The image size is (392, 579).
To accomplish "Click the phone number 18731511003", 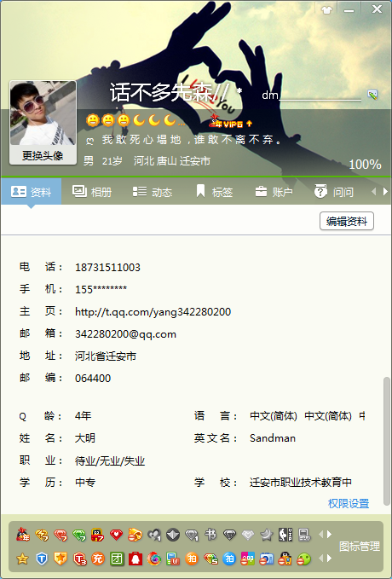I will (x=107, y=268).
